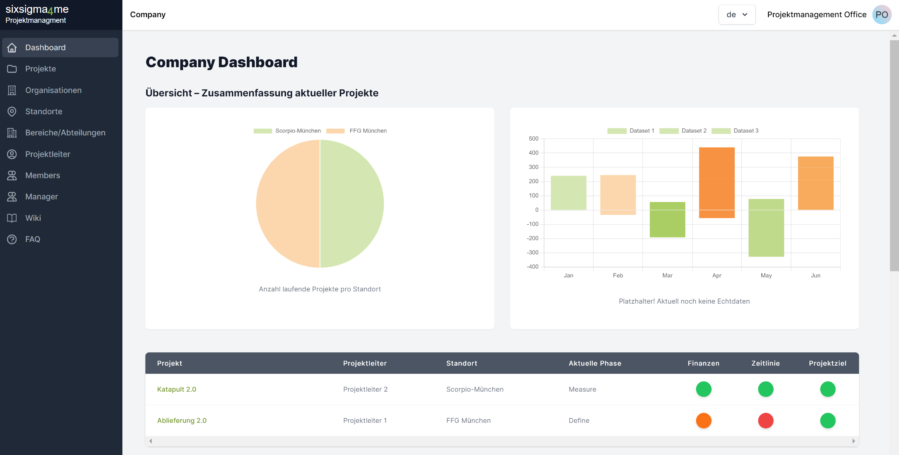Open the Projekte menu item

[x=60, y=69]
